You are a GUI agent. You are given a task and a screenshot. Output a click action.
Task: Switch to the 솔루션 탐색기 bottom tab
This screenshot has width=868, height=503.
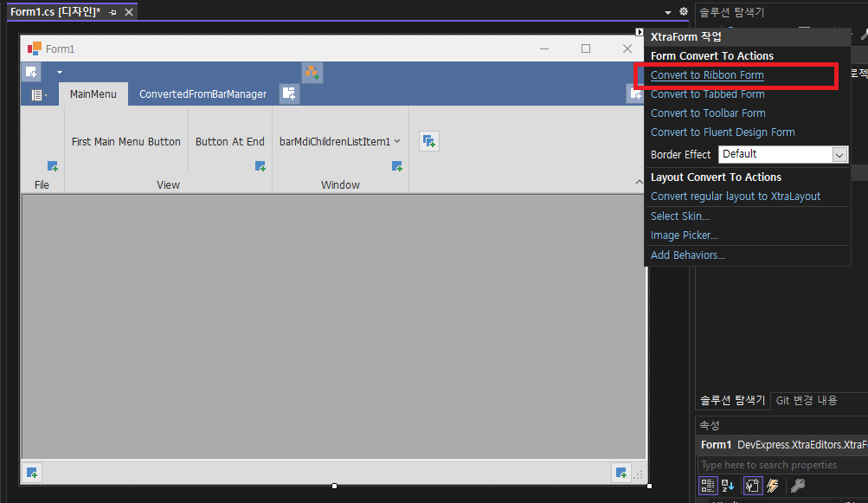(732, 401)
